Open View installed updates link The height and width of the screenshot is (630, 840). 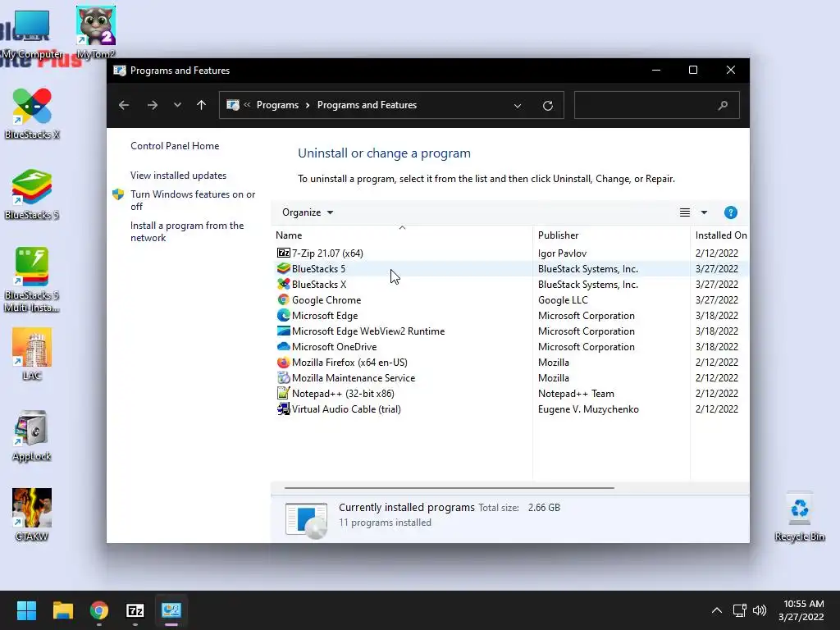(x=178, y=176)
